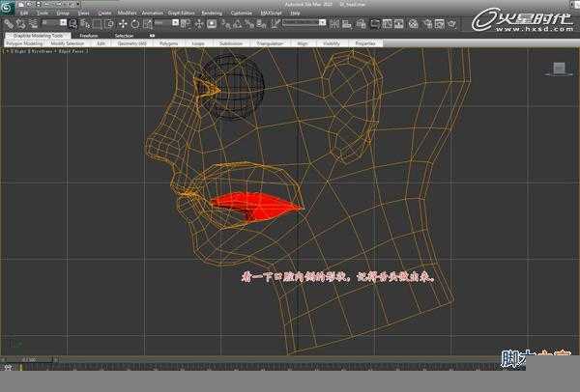Image resolution: width=580 pixels, height=392 pixels.
Task: Toggle Percent Snap
Action: tap(249, 24)
